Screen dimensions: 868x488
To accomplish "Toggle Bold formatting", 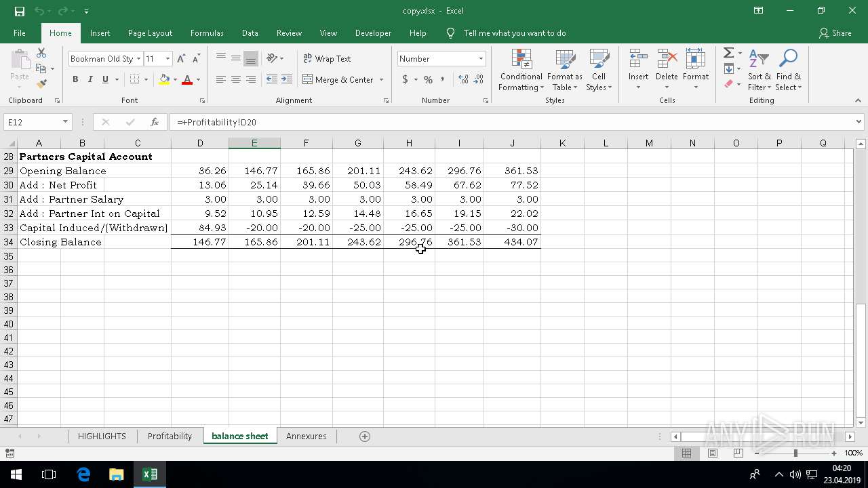I will (x=75, y=79).
